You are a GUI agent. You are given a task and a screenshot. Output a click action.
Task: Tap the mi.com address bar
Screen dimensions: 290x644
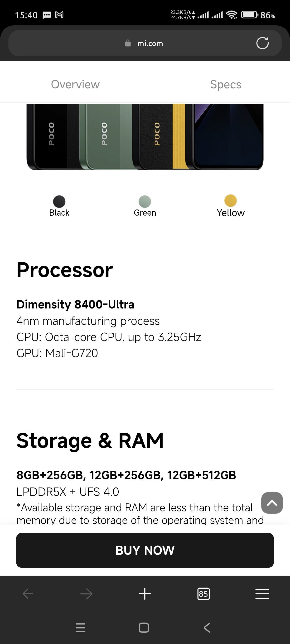150,43
